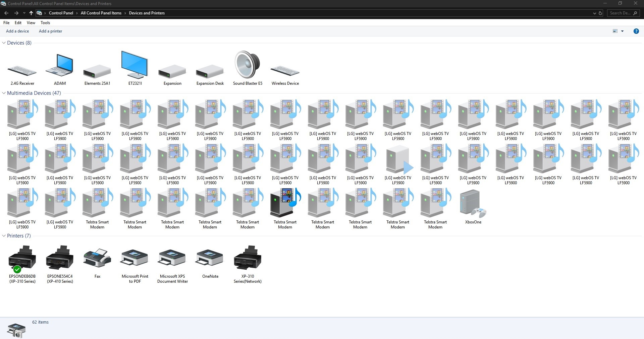
Task: Expand the chevron after All Control Panel Items
Action: (x=125, y=13)
